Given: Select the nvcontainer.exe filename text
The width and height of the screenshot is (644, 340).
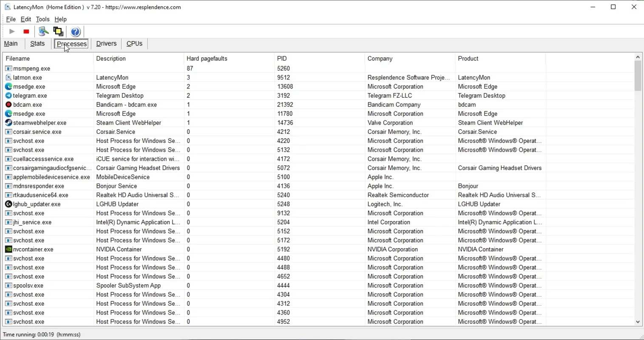Looking at the screenshot, I should click(x=33, y=249).
